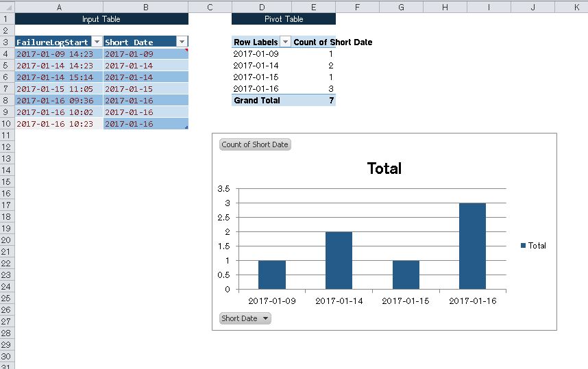The image size is (588, 369).
Task: Select the chart bar for 2017-01-16
Action: point(472,246)
